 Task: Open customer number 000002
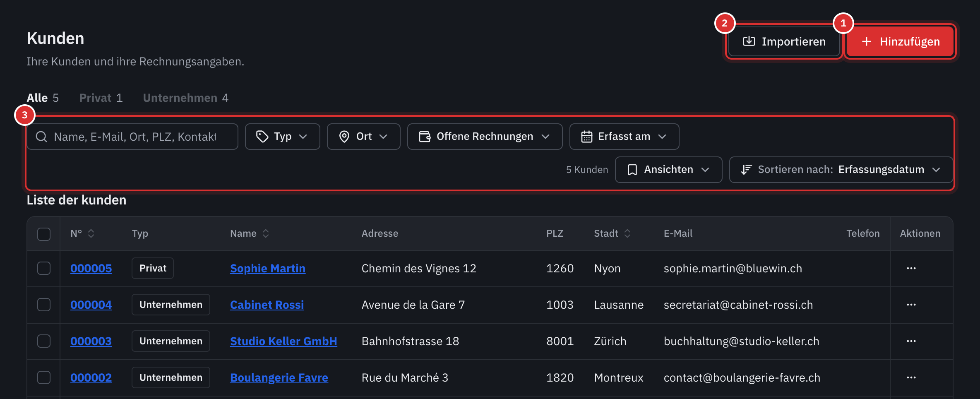[x=91, y=377]
